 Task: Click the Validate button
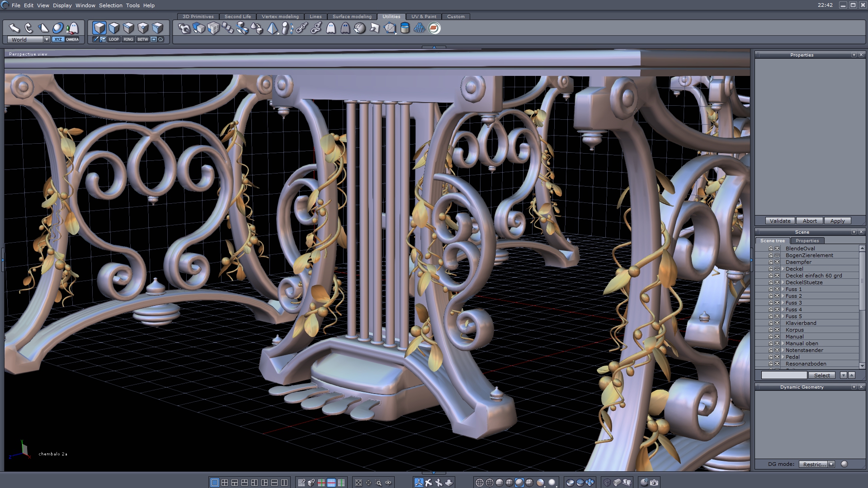click(x=780, y=221)
